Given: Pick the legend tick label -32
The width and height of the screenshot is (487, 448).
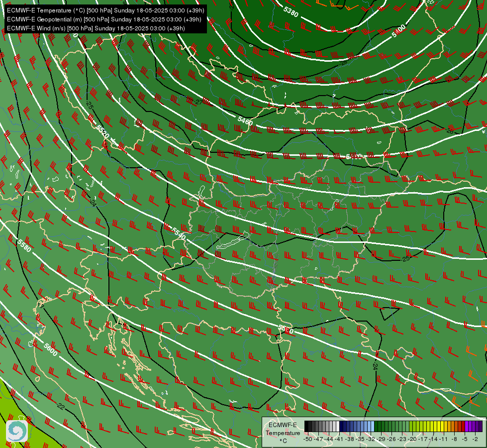Looking at the screenshot, I should pyautogui.click(x=372, y=439).
